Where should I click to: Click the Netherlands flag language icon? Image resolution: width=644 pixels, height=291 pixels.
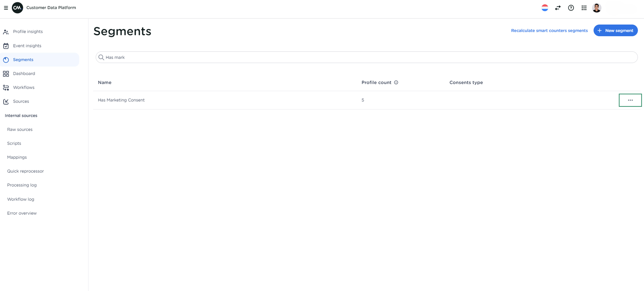click(544, 8)
